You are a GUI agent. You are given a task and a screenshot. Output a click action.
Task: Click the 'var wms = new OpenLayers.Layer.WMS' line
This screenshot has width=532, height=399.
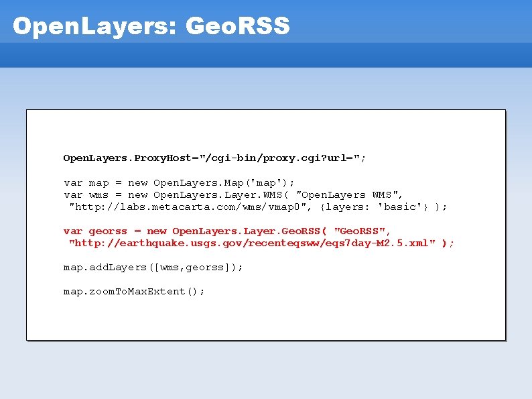pyautogui.click(x=233, y=195)
